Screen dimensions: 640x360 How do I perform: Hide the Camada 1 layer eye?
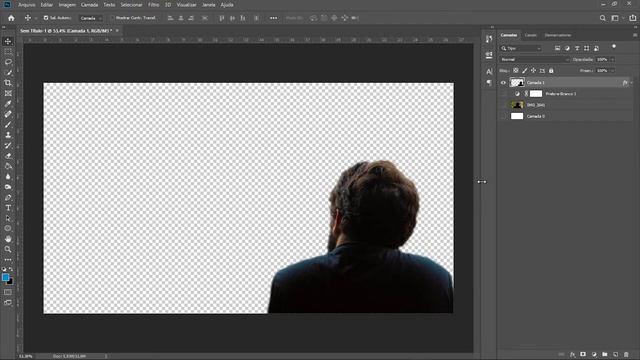click(x=503, y=83)
